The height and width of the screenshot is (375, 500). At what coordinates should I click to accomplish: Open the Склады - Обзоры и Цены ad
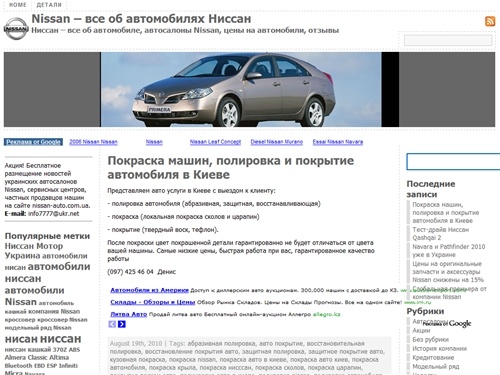pos(153,302)
